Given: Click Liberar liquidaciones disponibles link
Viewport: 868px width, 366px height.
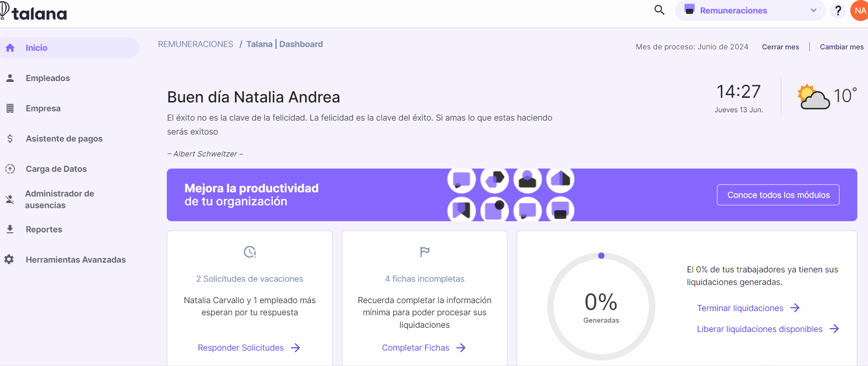Looking at the screenshot, I should point(759,329).
